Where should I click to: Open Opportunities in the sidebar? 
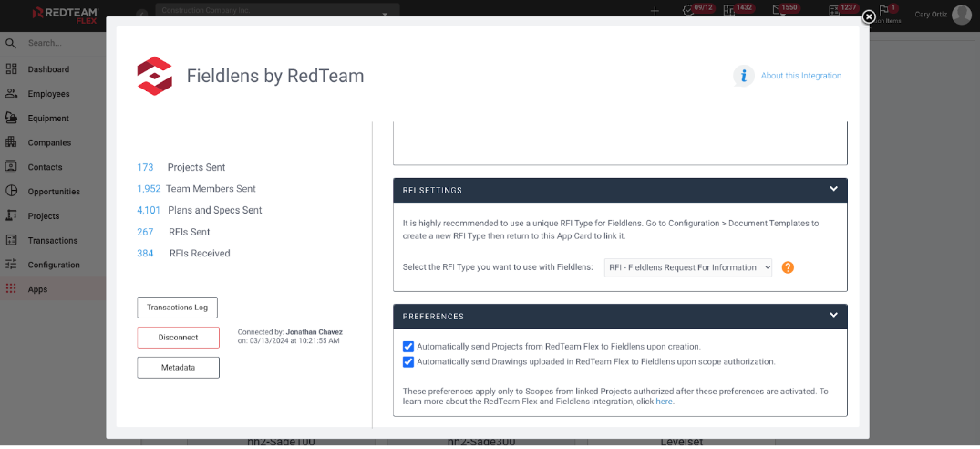(54, 192)
